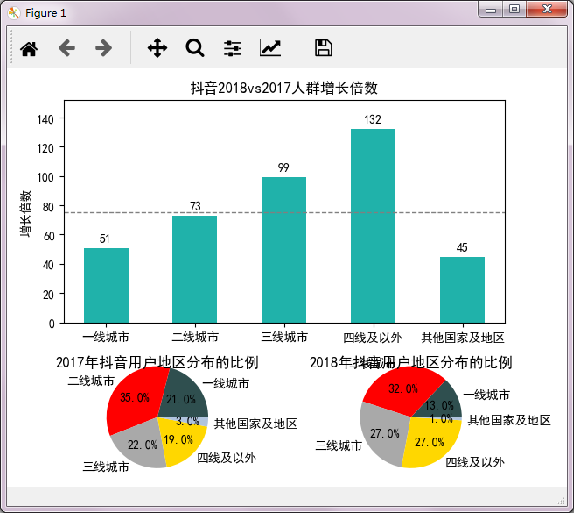Click the 四线及以外 bar valued 132
This screenshot has height=514, width=574.
point(373,226)
